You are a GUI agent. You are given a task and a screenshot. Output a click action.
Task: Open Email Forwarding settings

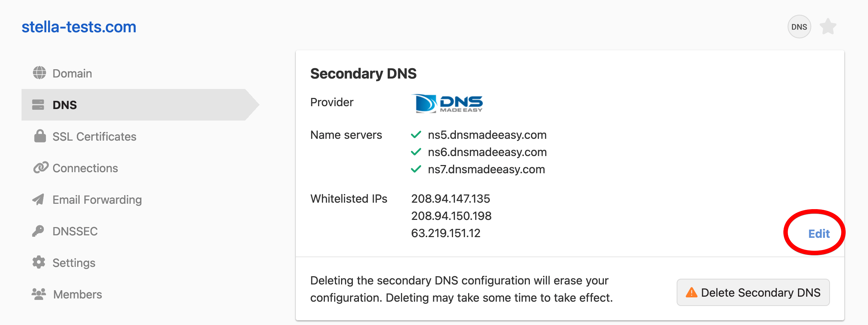click(97, 200)
